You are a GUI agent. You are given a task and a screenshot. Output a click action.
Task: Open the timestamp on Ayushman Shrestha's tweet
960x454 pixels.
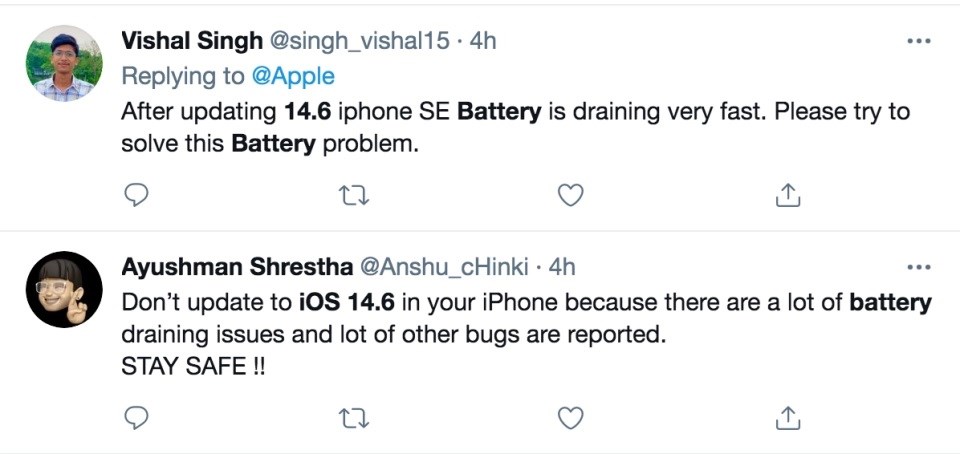(x=563, y=267)
